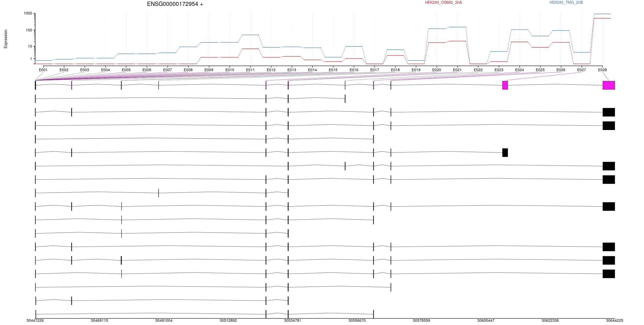The width and height of the screenshot is (644, 325).
Task: Select the large magenta terminal exon box
Action: pyautogui.click(x=609, y=85)
